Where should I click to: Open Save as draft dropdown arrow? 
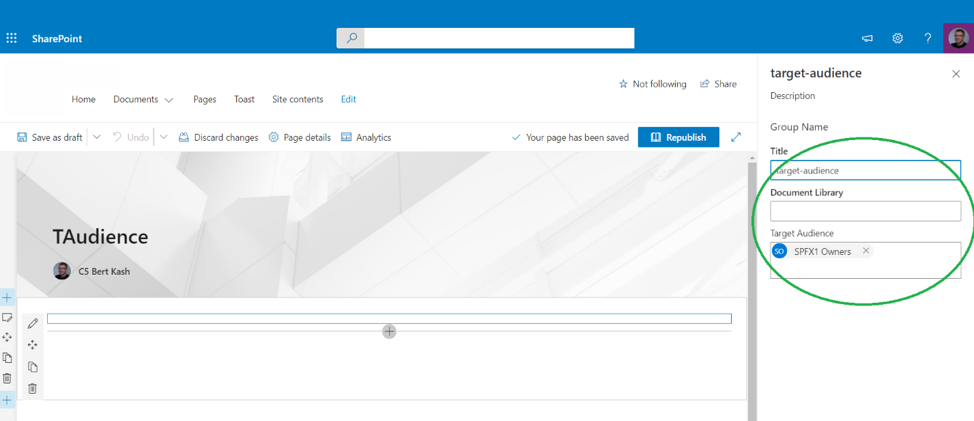(97, 137)
